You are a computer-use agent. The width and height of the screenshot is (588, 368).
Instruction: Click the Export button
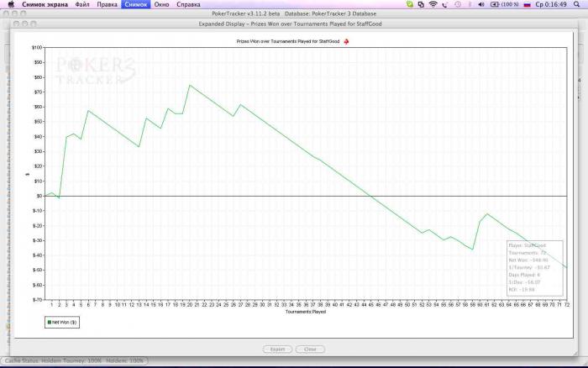(x=277, y=350)
